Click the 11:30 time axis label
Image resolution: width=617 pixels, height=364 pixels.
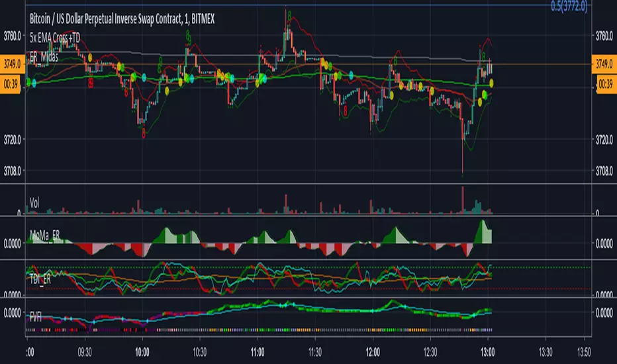pyautogui.click(x=315, y=352)
